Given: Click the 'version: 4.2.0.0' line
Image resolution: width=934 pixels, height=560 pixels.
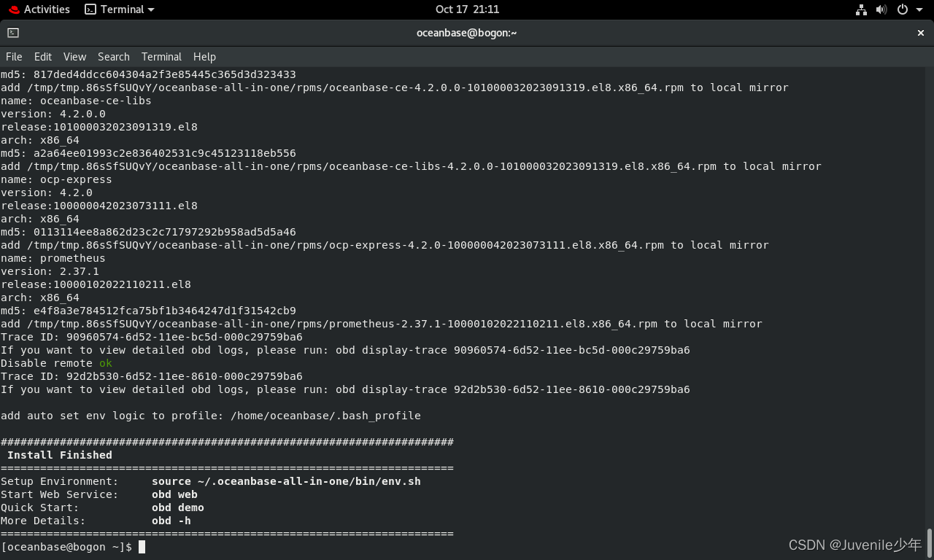Looking at the screenshot, I should coord(53,114).
